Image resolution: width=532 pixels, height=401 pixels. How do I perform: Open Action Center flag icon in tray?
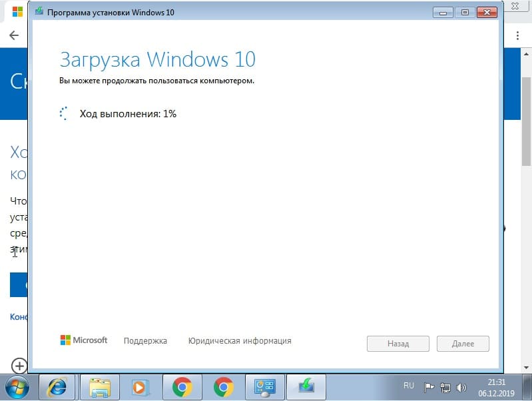(x=429, y=386)
